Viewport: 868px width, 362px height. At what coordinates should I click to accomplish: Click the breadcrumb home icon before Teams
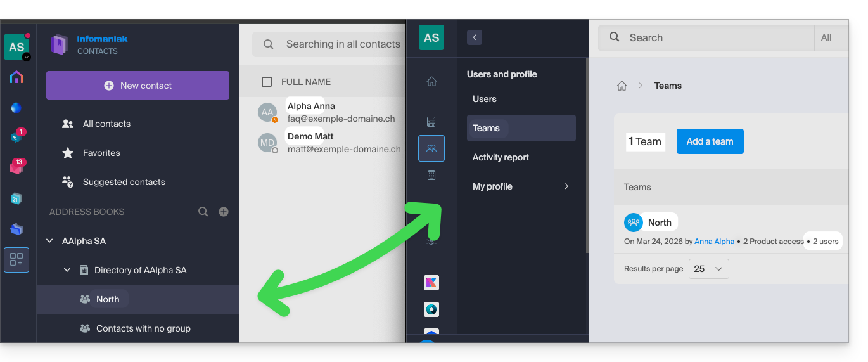(622, 86)
